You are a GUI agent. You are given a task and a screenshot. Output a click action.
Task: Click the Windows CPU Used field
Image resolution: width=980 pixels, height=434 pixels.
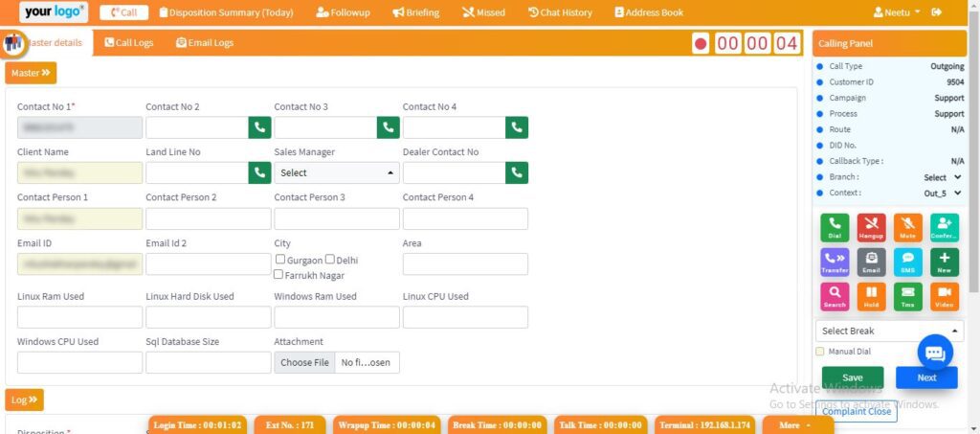[x=80, y=363]
